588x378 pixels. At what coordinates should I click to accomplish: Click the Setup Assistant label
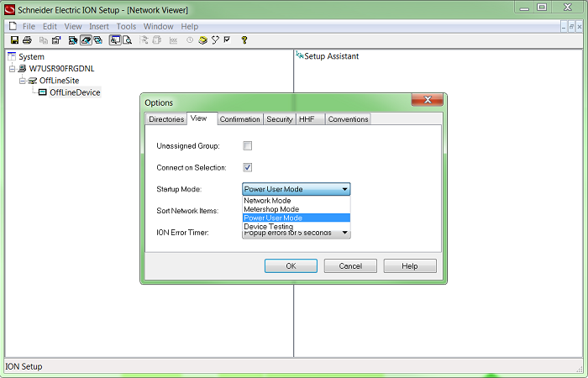(x=332, y=56)
